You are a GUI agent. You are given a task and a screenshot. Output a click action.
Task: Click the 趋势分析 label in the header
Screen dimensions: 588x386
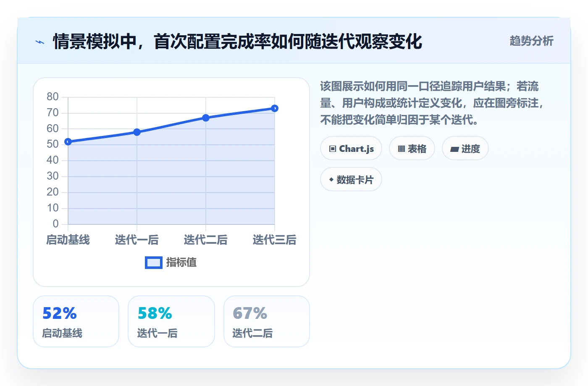click(x=532, y=41)
